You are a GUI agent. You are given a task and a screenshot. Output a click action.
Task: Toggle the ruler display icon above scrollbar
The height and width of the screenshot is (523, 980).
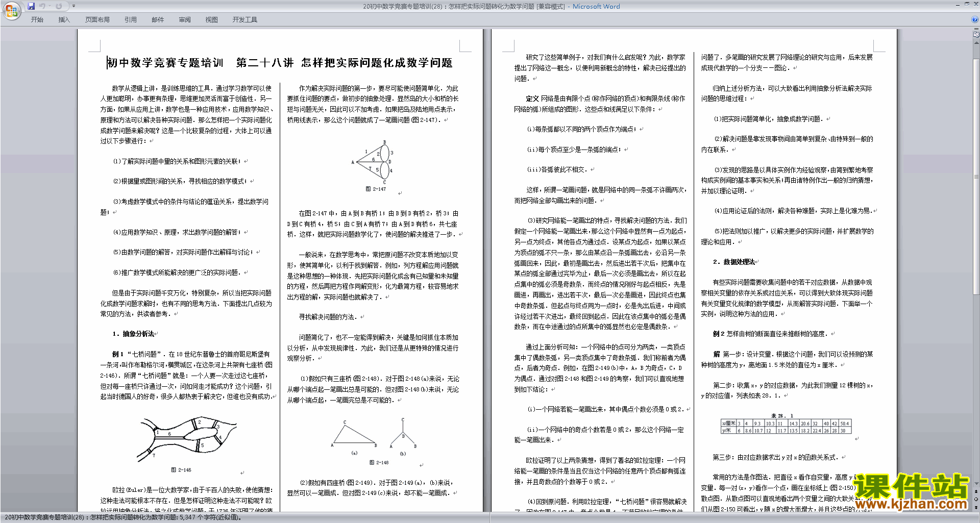coord(976,35)
